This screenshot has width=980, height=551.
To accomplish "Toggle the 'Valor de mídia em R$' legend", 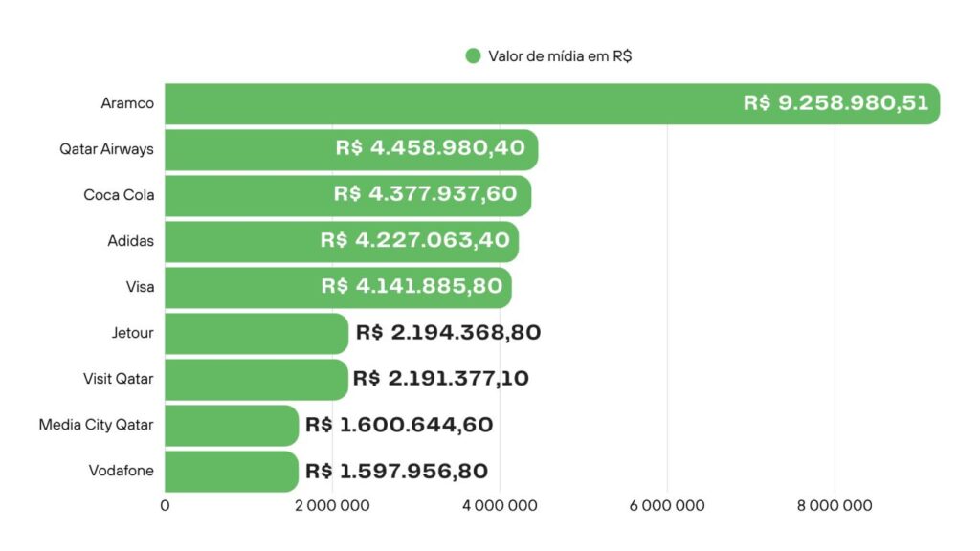I will (560, 56).
